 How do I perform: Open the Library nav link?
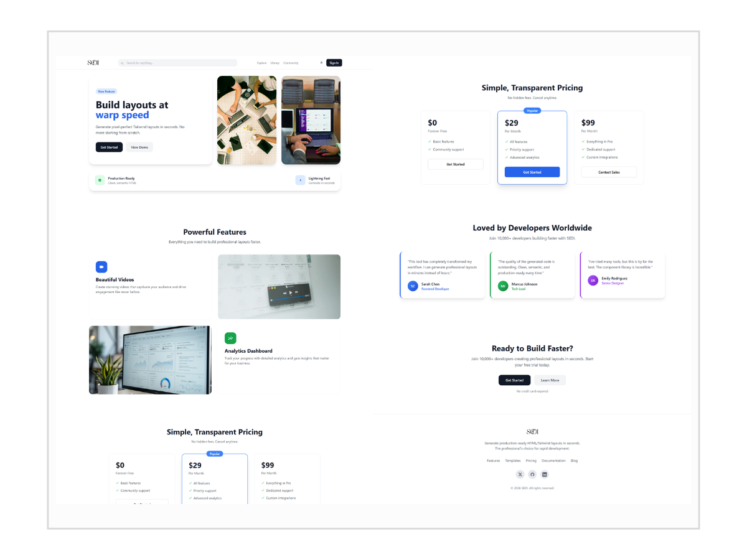(275, 63)
